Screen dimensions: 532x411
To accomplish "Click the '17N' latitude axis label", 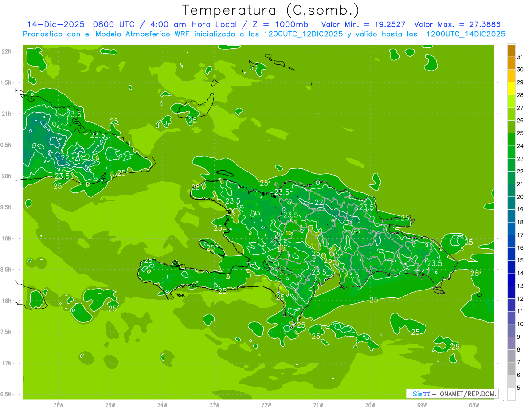I will 7,363.
